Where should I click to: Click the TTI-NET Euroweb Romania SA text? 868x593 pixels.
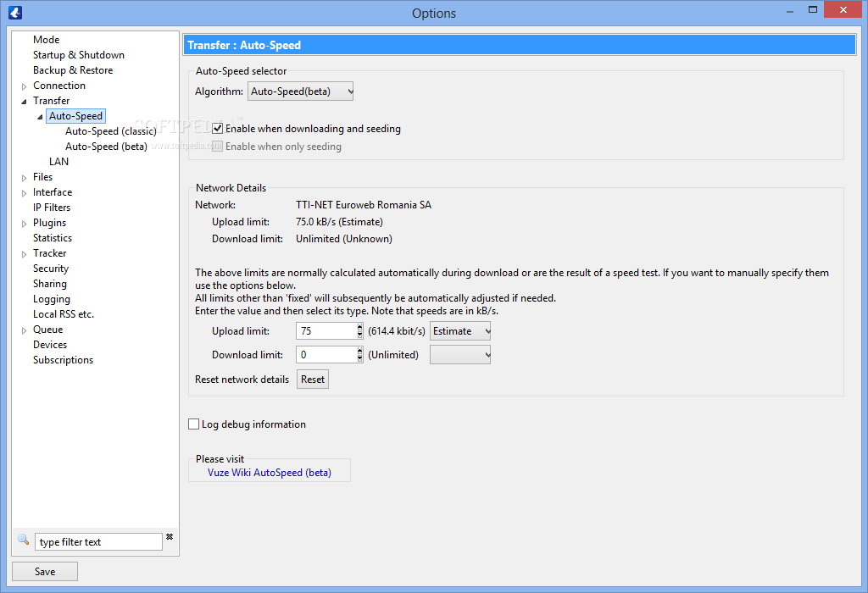pos(363,205)
